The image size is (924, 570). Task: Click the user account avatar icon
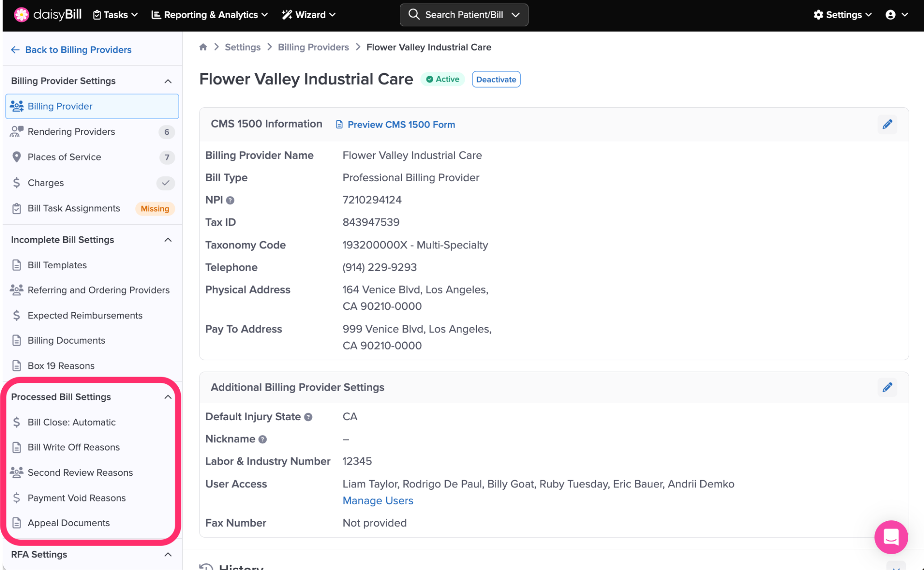click(x=890, y=15)
